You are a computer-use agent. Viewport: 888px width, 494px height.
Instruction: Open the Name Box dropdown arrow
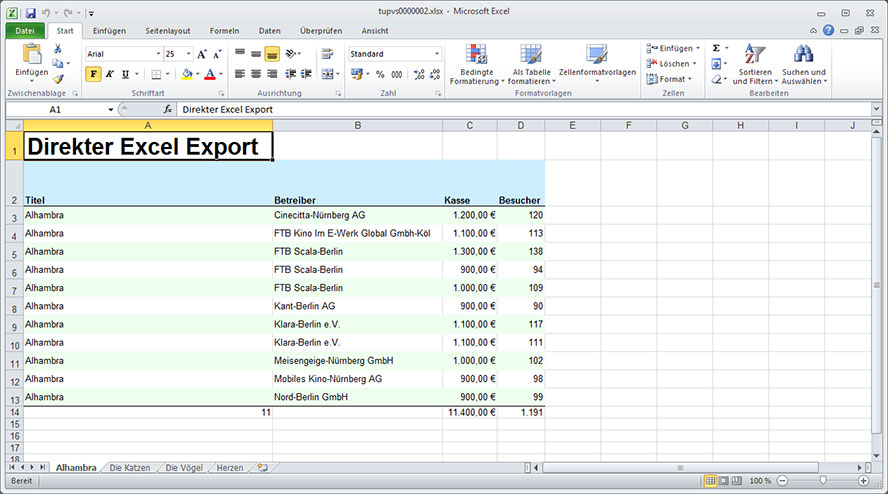(x=110, y=109)
